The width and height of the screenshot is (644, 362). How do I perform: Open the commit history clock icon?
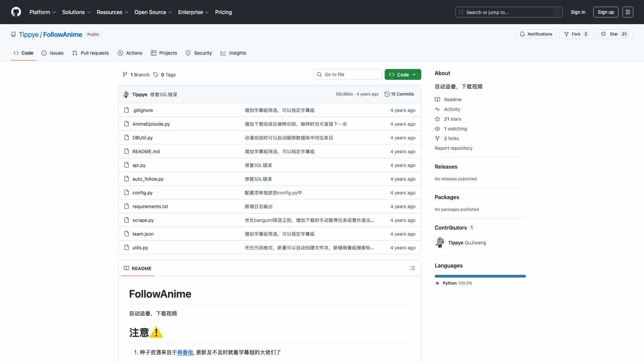[x=387, y=94]
